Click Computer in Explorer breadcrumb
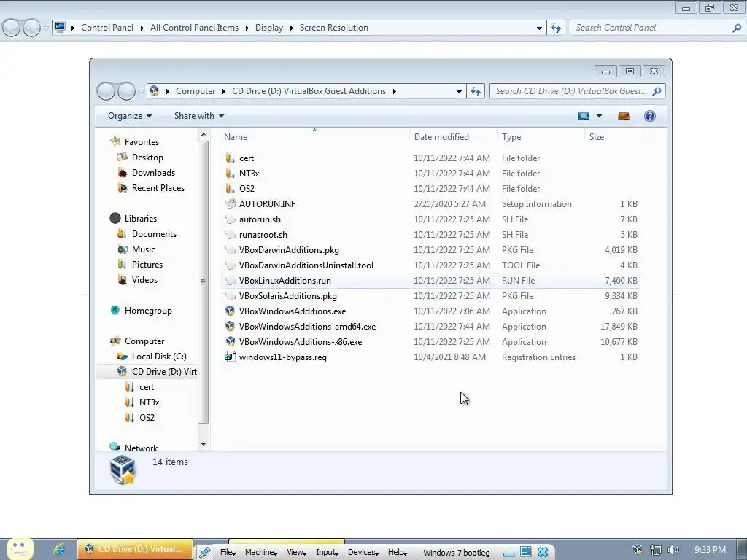 click(x=196, y=91)
